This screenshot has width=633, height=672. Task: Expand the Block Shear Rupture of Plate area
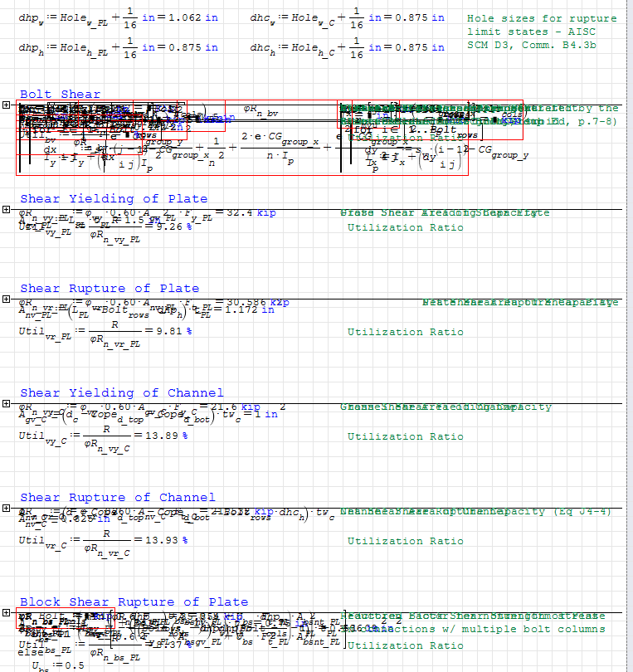(7, 614)
